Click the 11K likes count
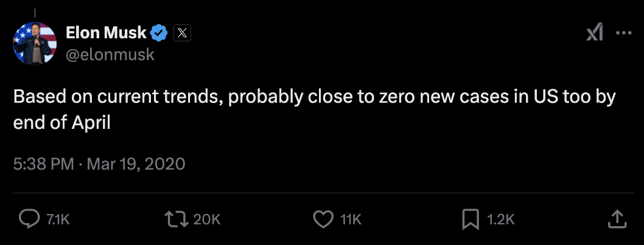The height and width of the screenshot is (245, 644). tap(351, 219)
